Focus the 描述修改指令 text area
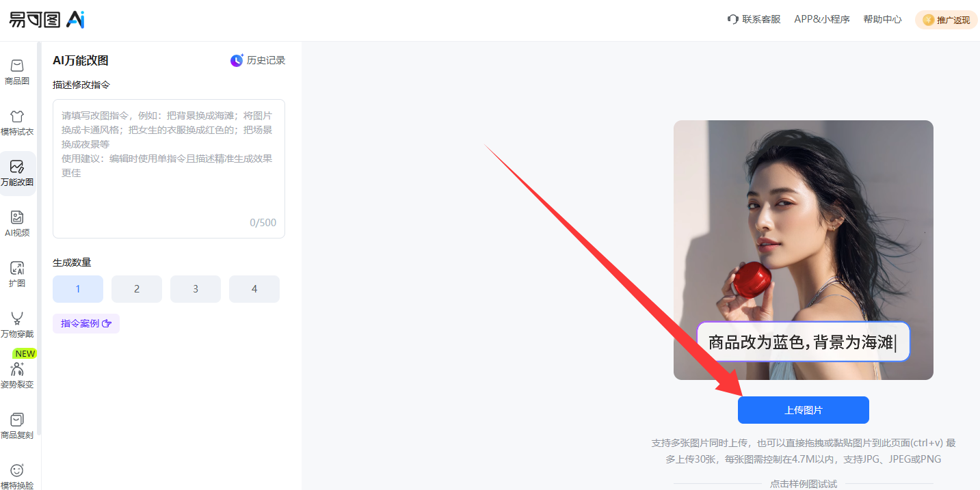 [x=169, y=169]
